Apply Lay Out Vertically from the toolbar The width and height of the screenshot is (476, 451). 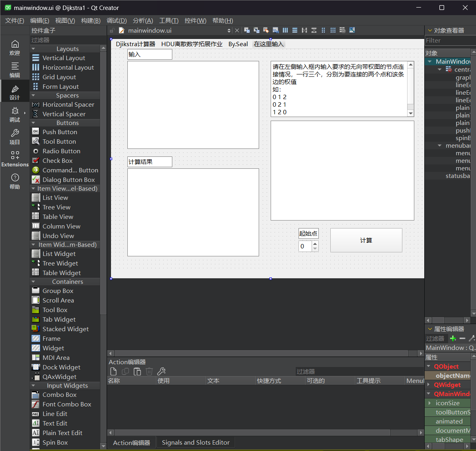coord(295,30)
